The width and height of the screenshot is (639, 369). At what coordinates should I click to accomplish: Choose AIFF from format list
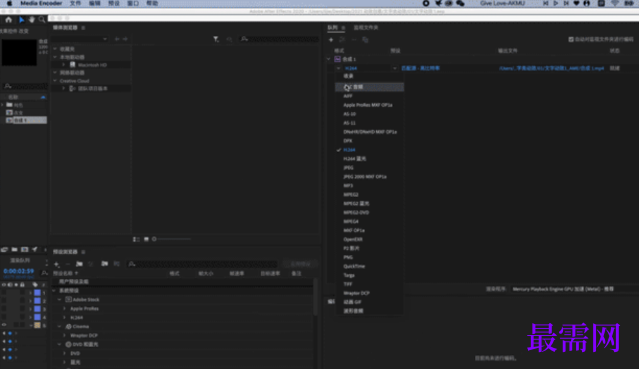click(348, 96)
